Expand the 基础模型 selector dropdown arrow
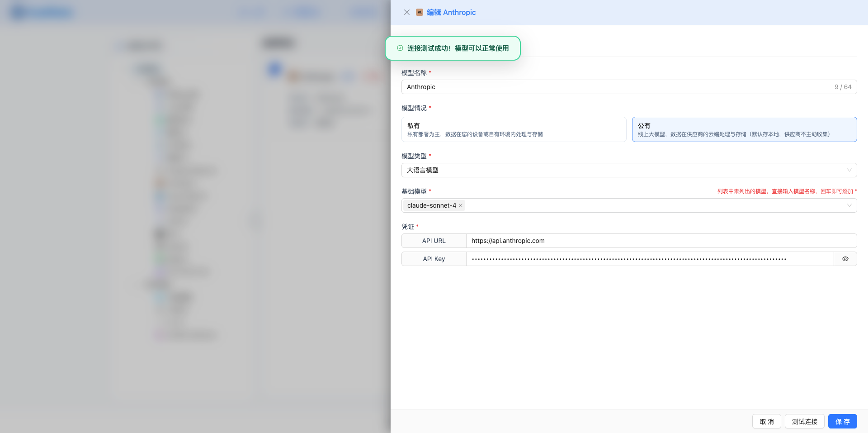Image resolution: width=868 pixels, height=433 pixels. (849, 205)
